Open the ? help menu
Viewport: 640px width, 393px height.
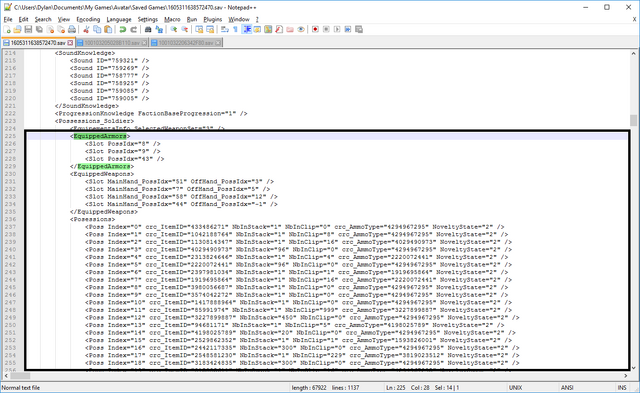[257, 19]
